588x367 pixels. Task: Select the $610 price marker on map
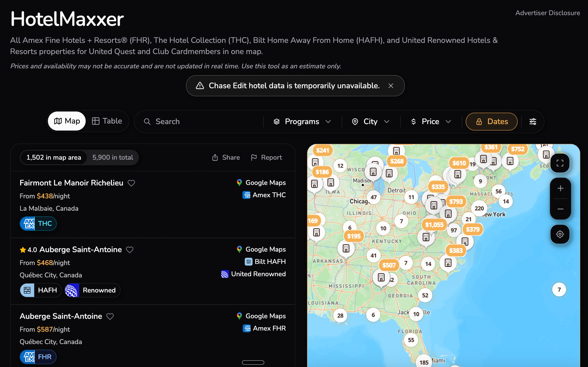pos(459,163)
